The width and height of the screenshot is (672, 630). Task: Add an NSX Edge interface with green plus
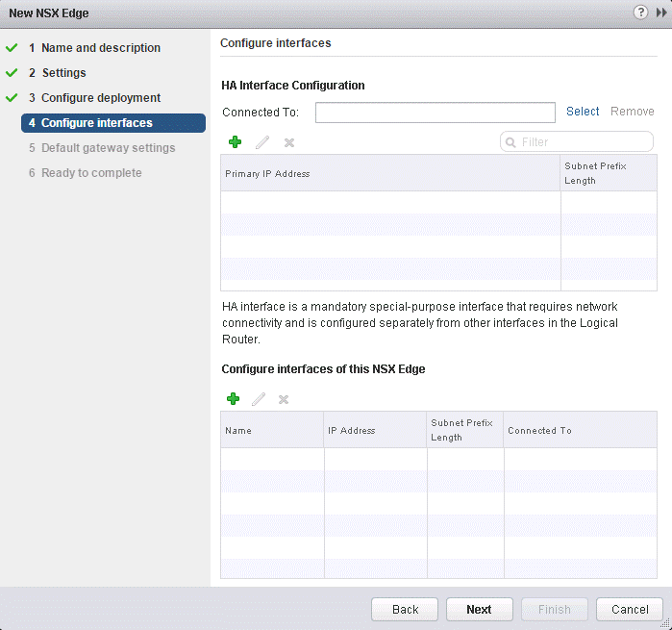point(233,399)
